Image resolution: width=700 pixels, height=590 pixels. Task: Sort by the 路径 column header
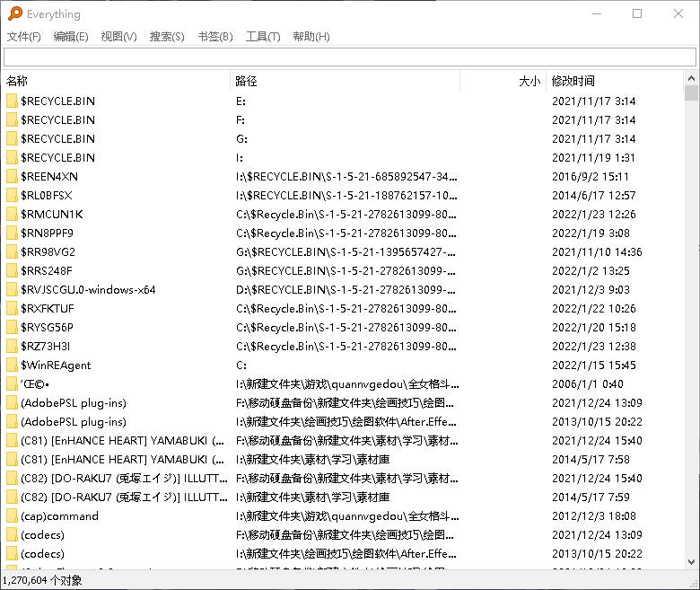click(x=346, y=81)
